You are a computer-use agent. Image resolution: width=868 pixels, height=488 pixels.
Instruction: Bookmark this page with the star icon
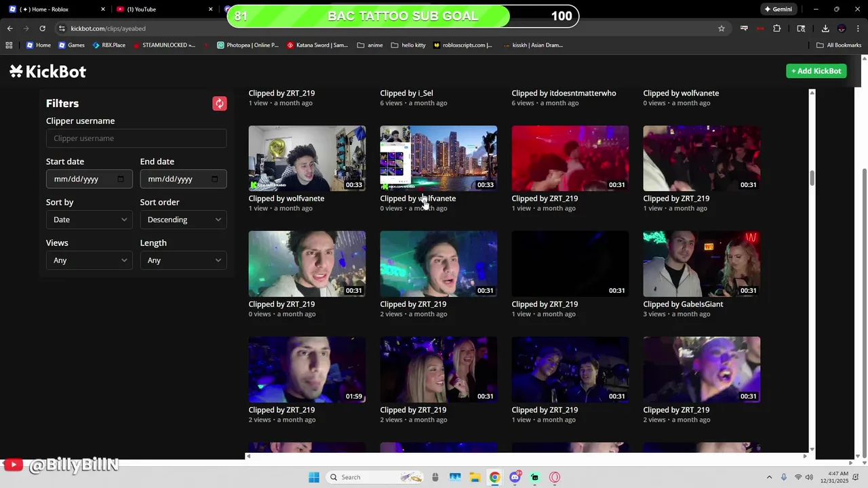(722, 28)
